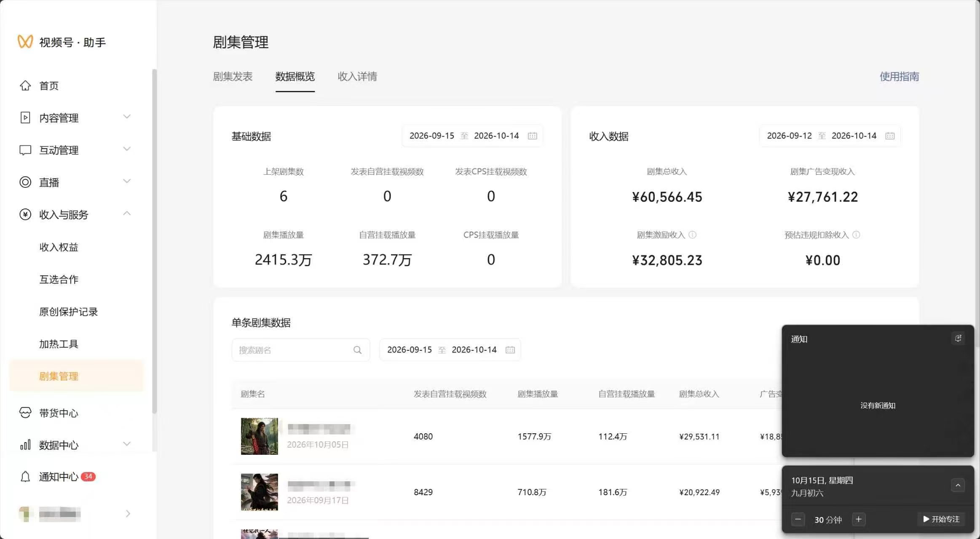The height and width of the screenshot is (539, 980).
Task: Expand the 互动管理 menu chevron
Action: point(127,149)
